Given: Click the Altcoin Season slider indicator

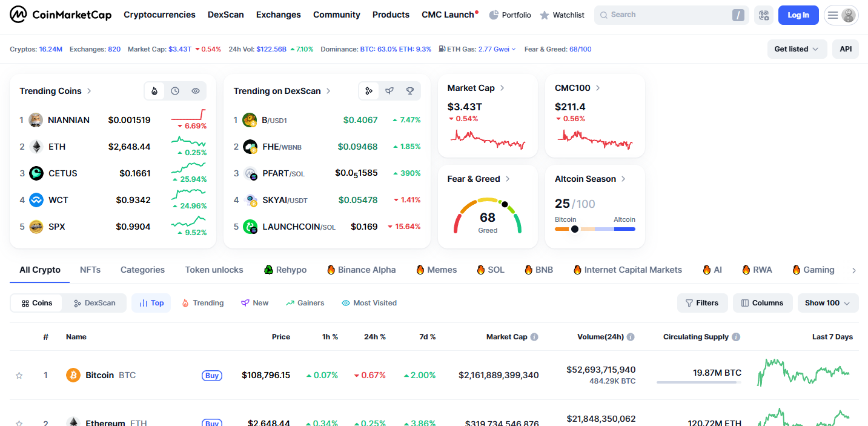Looking at the screenshot, I should [575, 229].
